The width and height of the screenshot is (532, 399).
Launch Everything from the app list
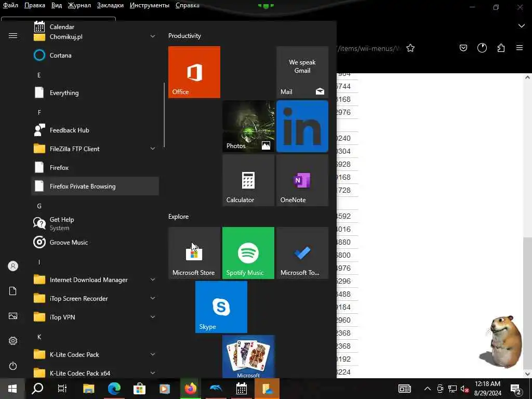[x=95, y=92]
